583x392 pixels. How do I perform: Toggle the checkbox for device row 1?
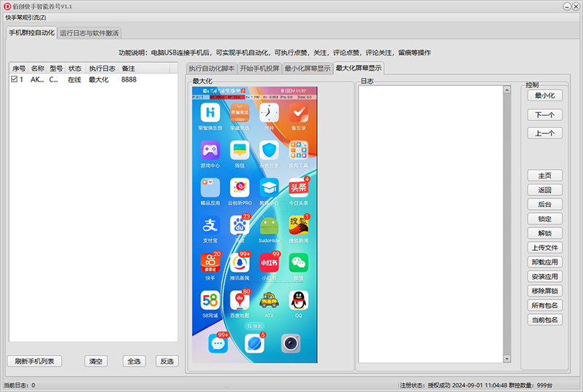click(x=14, y=79)
